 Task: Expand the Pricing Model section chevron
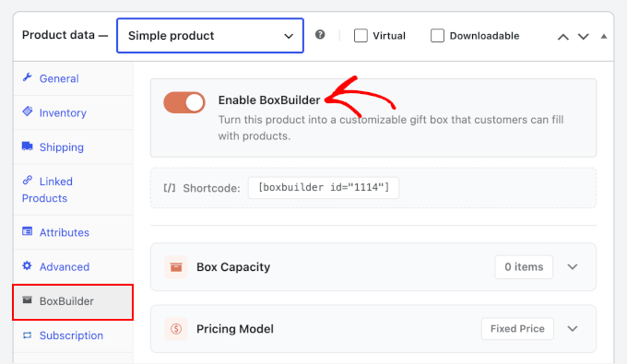[573, 329]
